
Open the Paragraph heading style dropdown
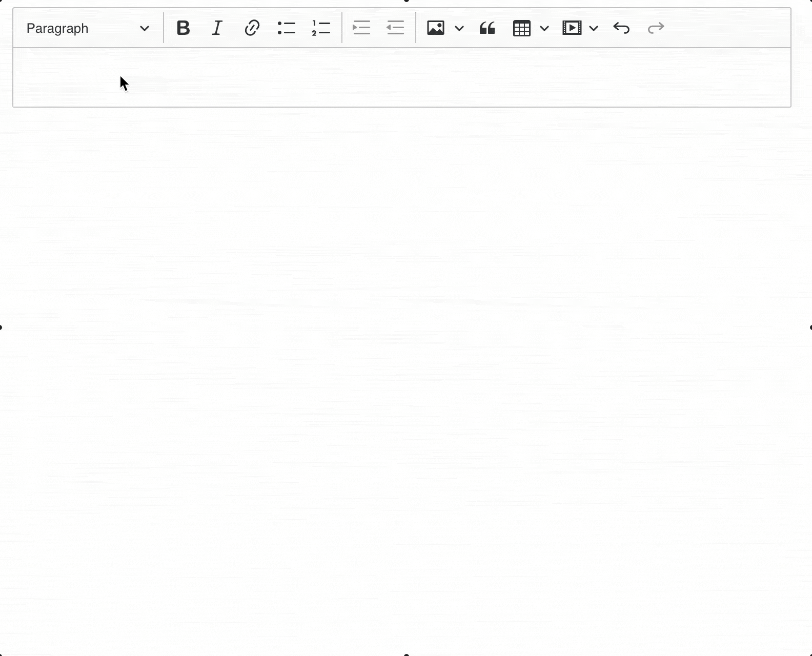click(x=88, y=28)
